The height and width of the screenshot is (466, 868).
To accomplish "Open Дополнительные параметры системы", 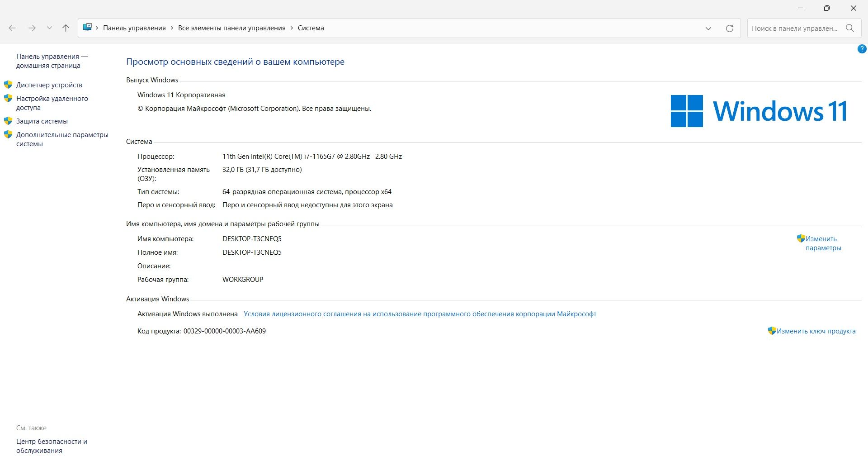I will click(62, 139).
